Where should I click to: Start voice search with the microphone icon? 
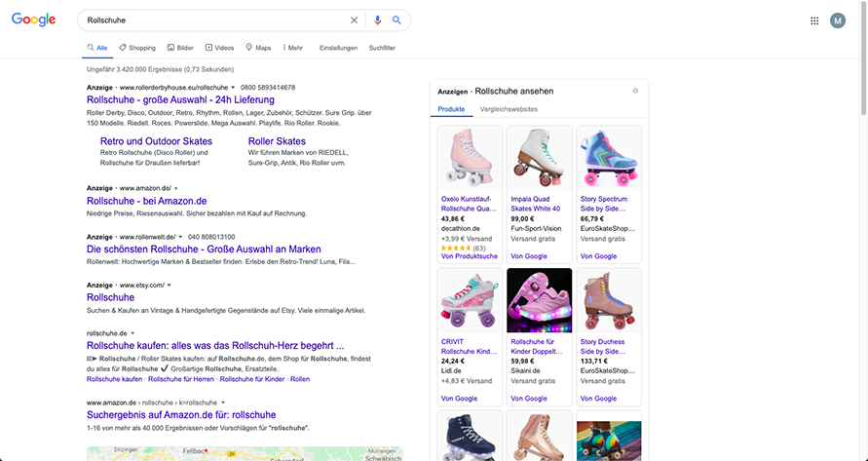(378, 19)
